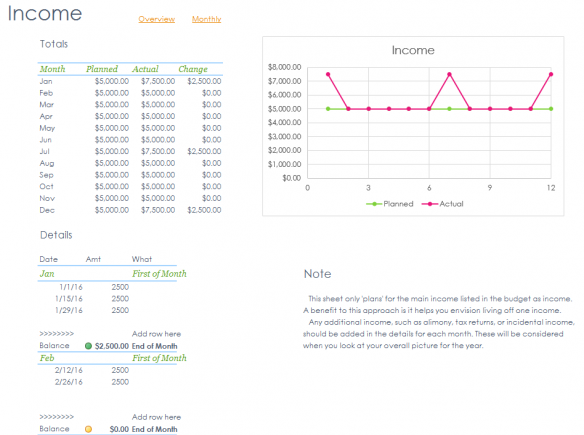The image size is (584, 435).
Task: Open the Monthly link
Action: pyautogui.click(x=206, y=19)
